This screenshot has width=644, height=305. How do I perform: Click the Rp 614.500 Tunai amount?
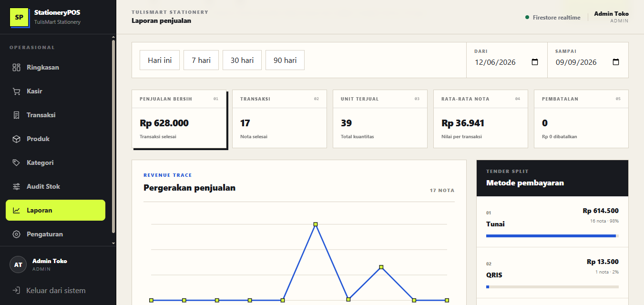click(x=601, y=211)
